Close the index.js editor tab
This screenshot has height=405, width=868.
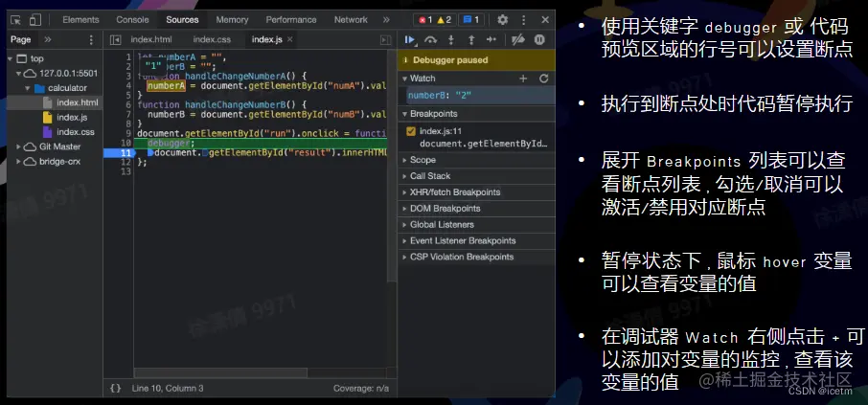(x=289, y=40)
